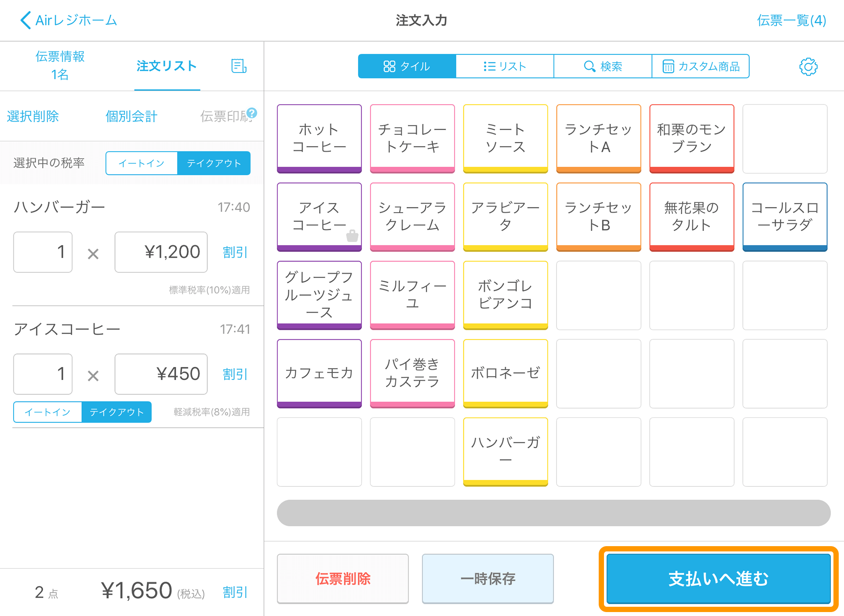844x616 pixels.
Task: Click the 一時保存 button
Action: (x=488, y=579)
